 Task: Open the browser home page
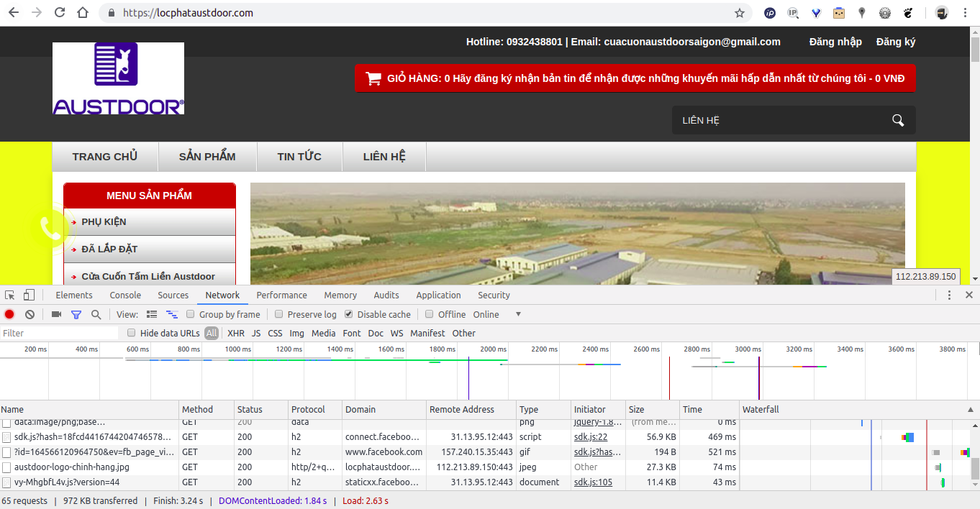(x=83, y=13)
